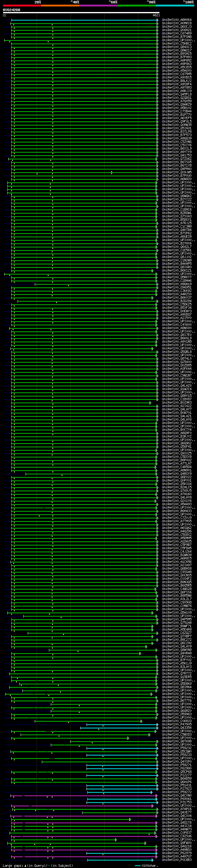The width and height of the screenshot is (197, 868).
Task: Open the UniRef100_Q8W217 entry
Action: tap(177, 50)
